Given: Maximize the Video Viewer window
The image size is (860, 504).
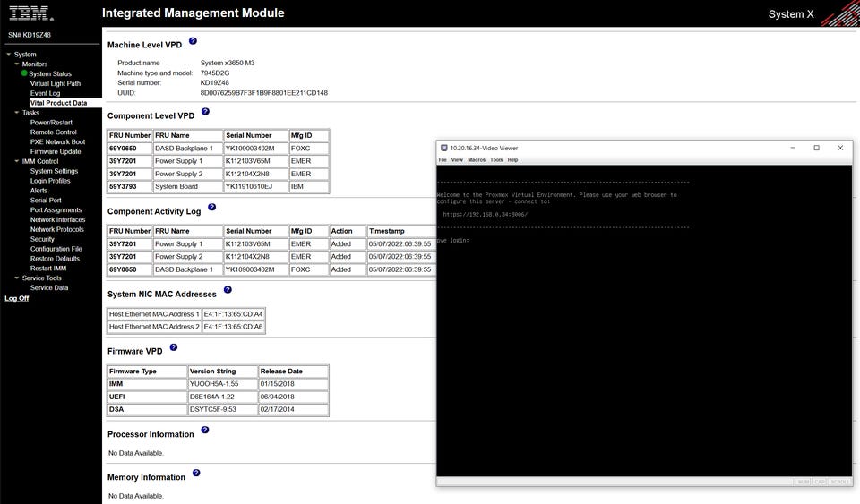Looking at the screenshot, I should [817, 148].
